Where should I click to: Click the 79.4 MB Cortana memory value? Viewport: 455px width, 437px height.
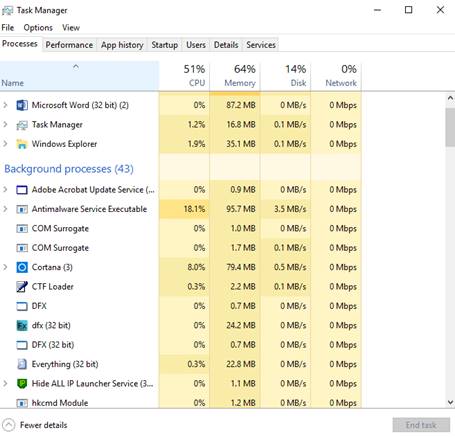pos(241,267)
